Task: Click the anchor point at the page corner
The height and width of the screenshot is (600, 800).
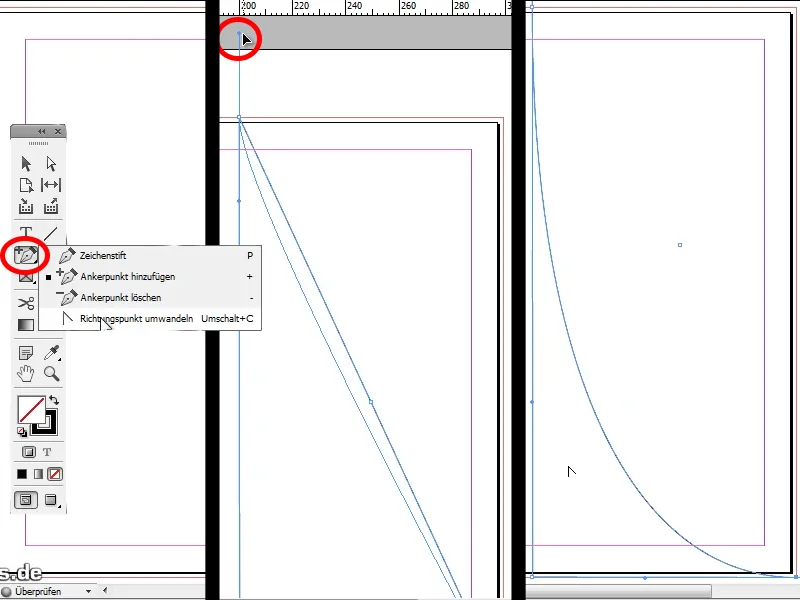Action: [239, 118]
